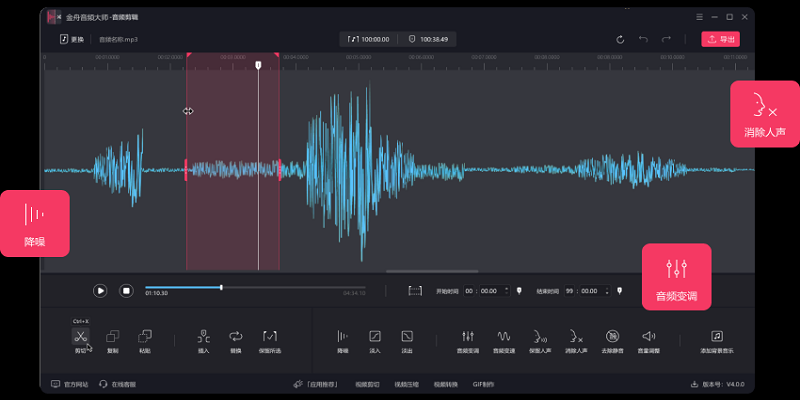Image resolution: width=800 pixels, height=400 pixels.
Task: Open the Pitch Change (音频变调) tool
Action: pyautogui.click(x=468, y=337)
